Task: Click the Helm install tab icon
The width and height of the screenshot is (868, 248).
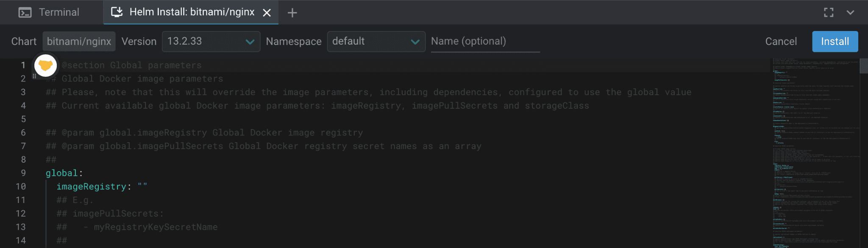Action: (x=117, y=12)
